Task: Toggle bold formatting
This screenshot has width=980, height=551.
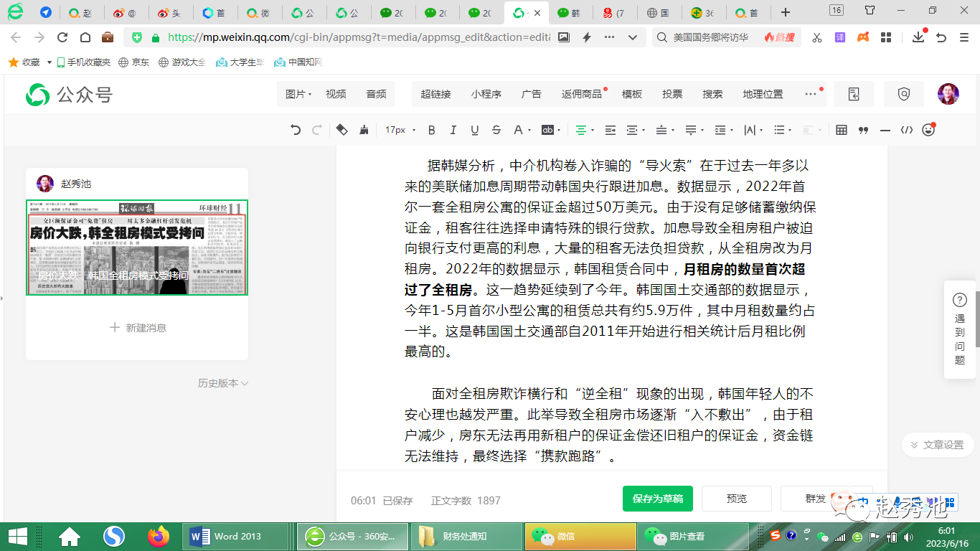Action: (431, 130)
